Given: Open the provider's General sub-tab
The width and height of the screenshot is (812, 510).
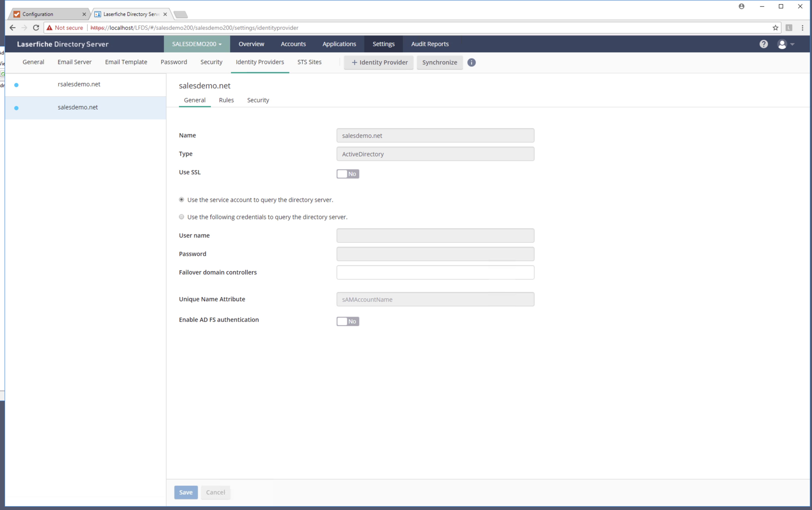Looking at the screenshot, I should coord(195,100).
